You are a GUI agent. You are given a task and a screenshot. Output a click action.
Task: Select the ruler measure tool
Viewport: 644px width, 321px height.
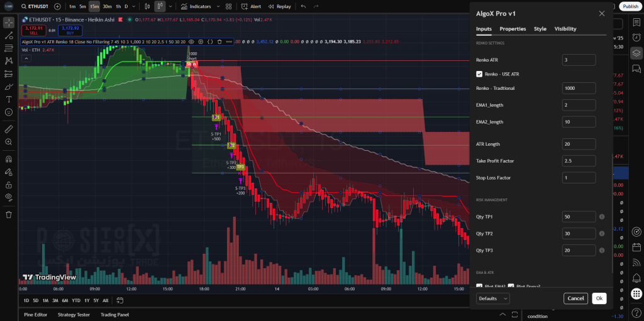(9, 129)
